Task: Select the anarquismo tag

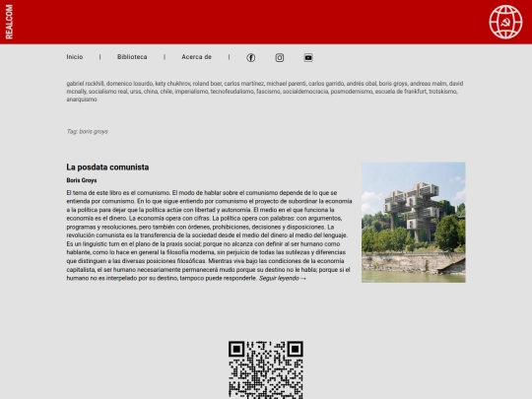Action: pos(82,100)
